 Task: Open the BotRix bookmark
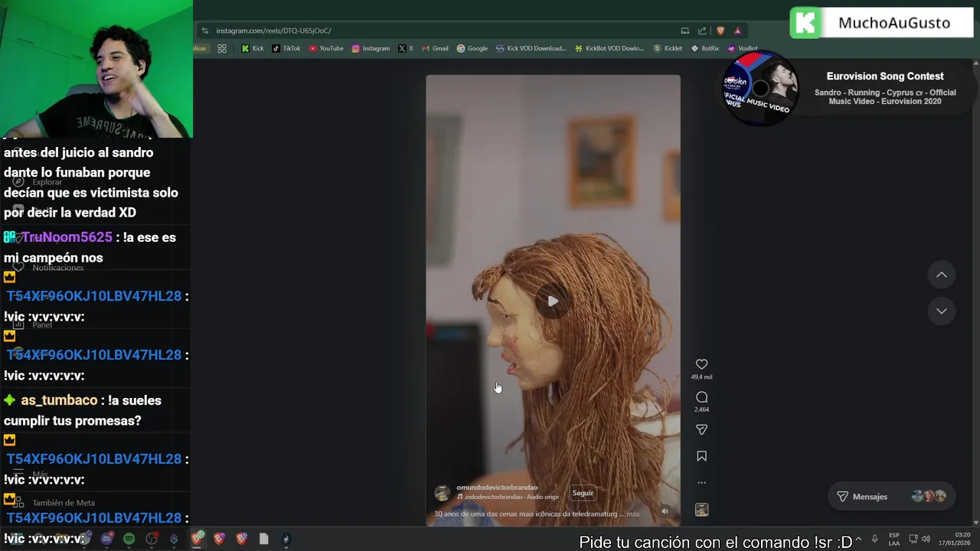pos(705,48)
